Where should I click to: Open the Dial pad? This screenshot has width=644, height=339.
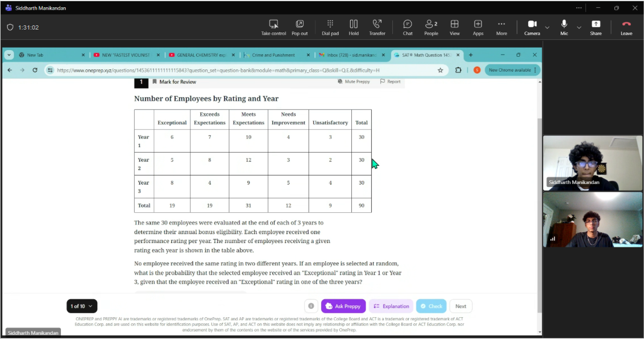(x=330, y=28)
